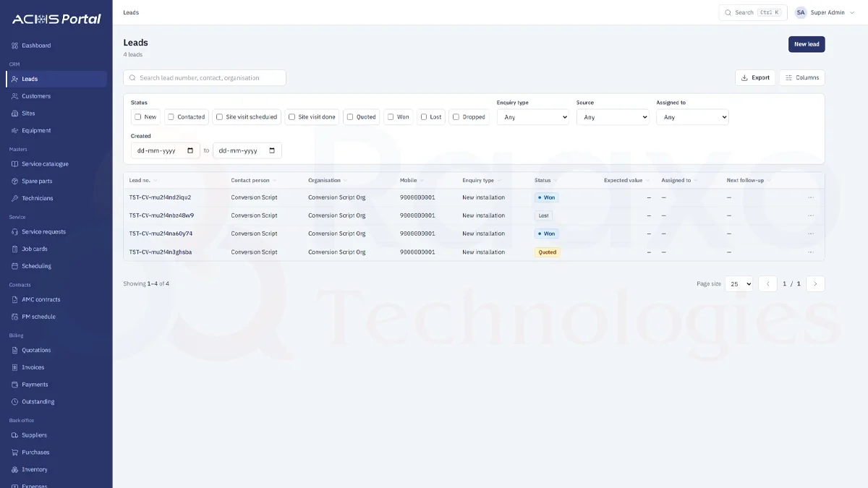
Task: Check the Dropped status filter
Action: tap(456, 117)
